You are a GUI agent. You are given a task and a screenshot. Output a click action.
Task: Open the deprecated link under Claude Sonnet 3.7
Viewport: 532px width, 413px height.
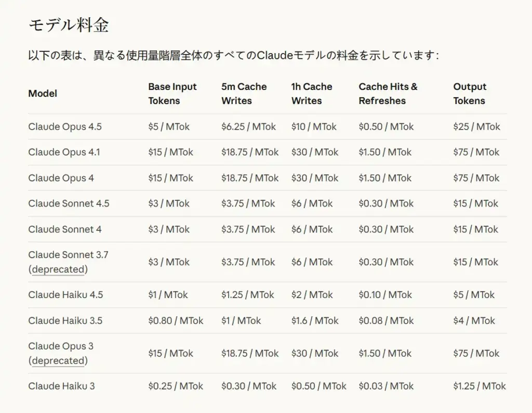[58, 269]
